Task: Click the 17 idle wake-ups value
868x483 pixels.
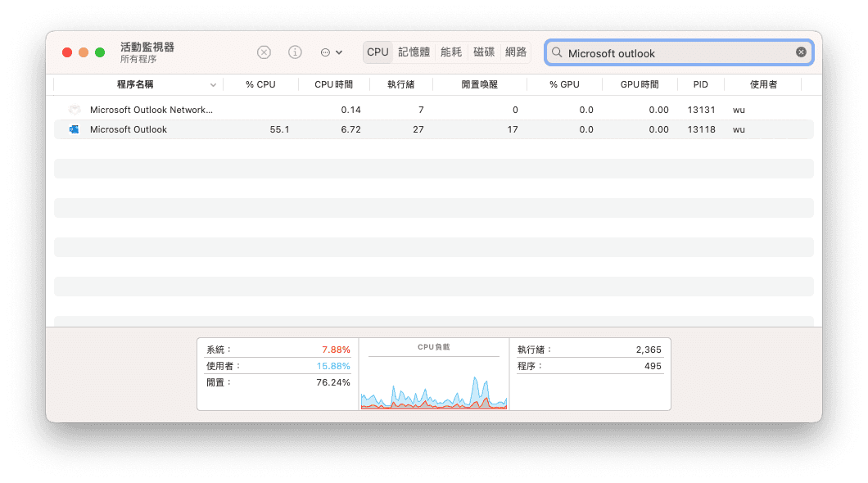Action: coord(513,129)
